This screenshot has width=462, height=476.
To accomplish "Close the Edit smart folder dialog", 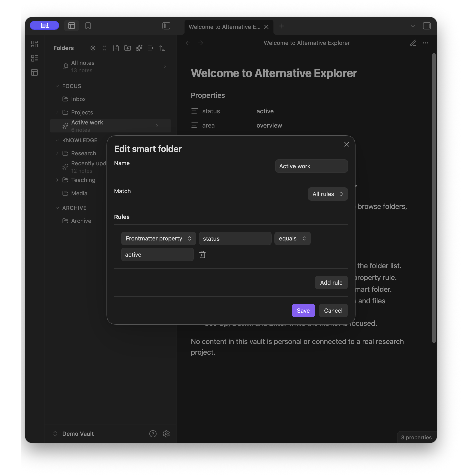I will click(x=346, y=144).
